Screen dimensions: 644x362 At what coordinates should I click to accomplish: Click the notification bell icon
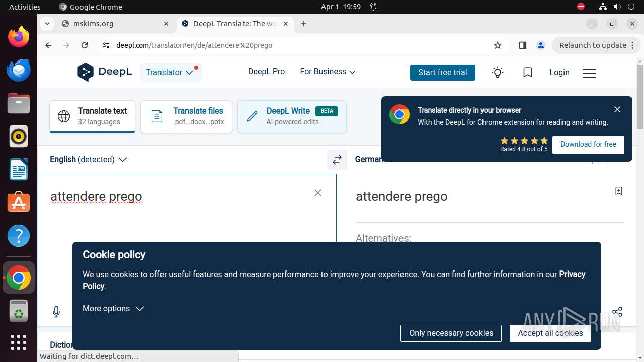point(373,7)
